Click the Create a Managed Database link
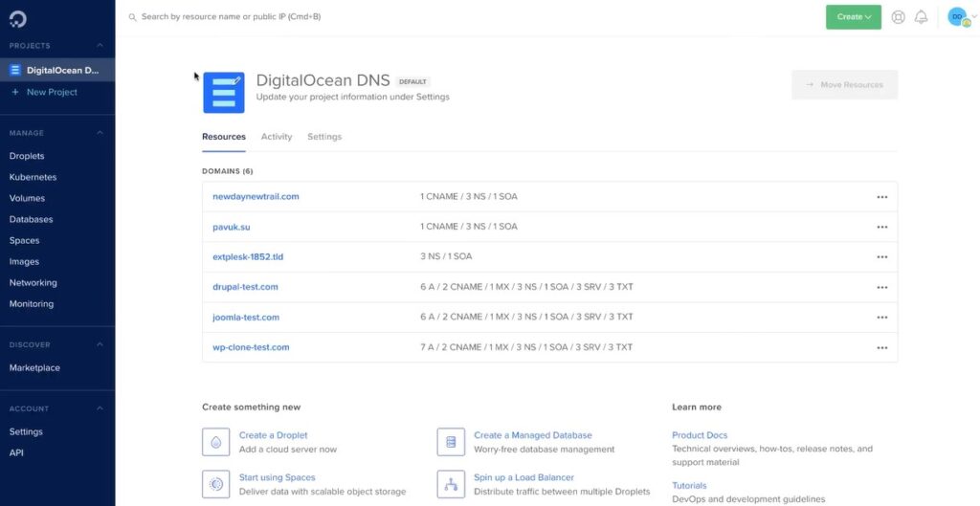 [532, 435]
